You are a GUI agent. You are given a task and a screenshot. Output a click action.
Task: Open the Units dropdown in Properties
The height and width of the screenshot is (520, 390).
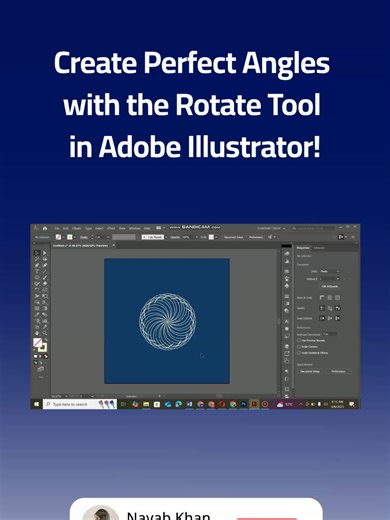[x=330, y=271]
